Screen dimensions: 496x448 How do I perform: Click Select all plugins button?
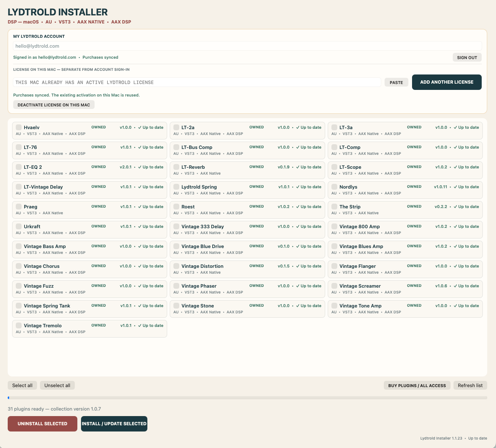[x=22, y=385]
